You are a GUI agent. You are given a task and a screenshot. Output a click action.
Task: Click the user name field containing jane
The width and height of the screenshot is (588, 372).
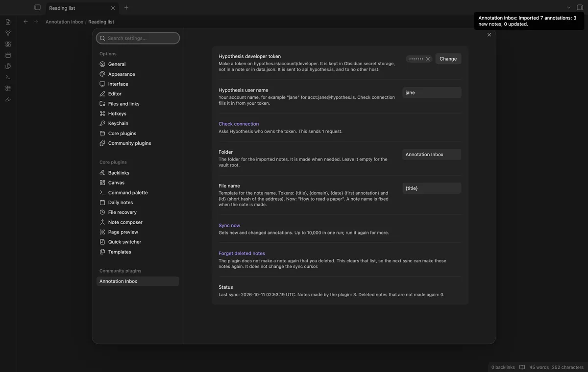[x=432, y=93]
